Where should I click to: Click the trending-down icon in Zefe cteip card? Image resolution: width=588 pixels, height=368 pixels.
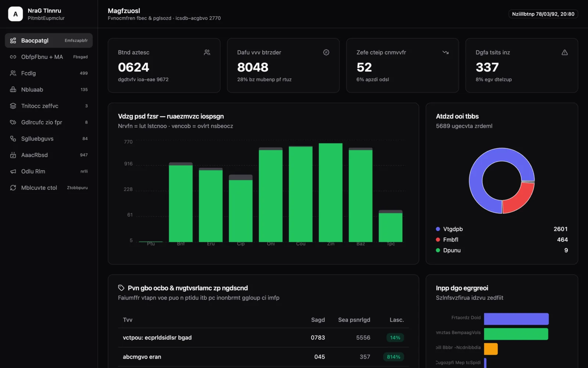point(445,53)
